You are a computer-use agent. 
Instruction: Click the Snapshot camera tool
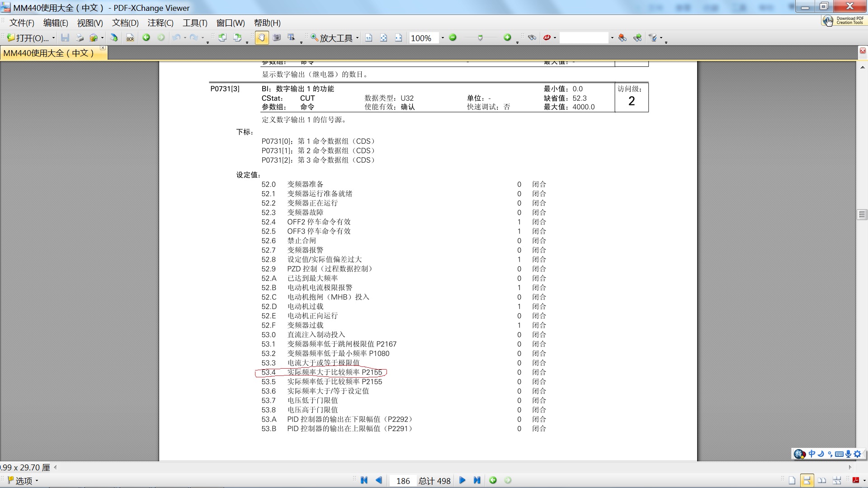point(277,38)
